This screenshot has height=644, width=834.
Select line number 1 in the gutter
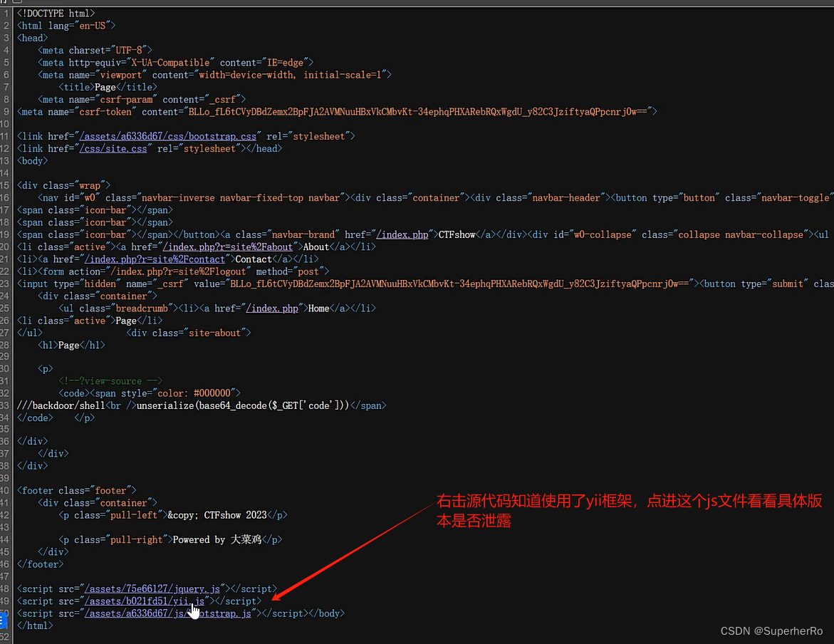pos(6,13)
